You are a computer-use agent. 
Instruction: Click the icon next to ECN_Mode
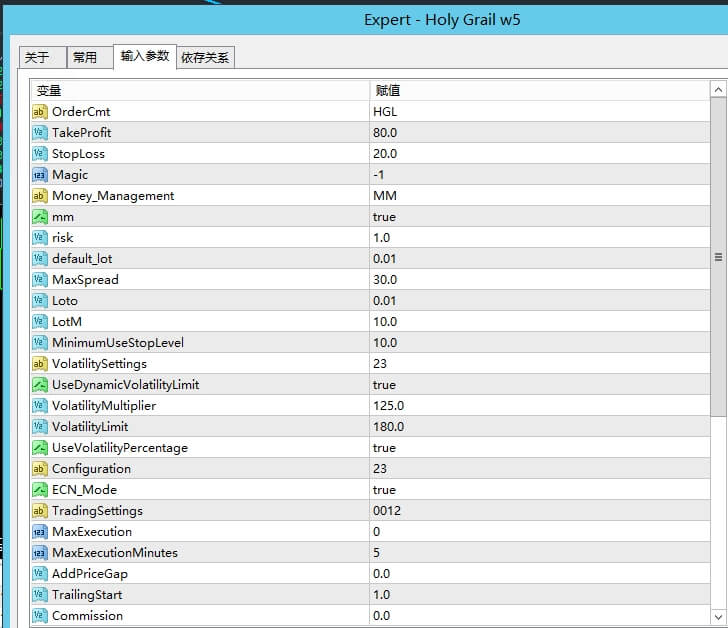click(x=40, y=490)
